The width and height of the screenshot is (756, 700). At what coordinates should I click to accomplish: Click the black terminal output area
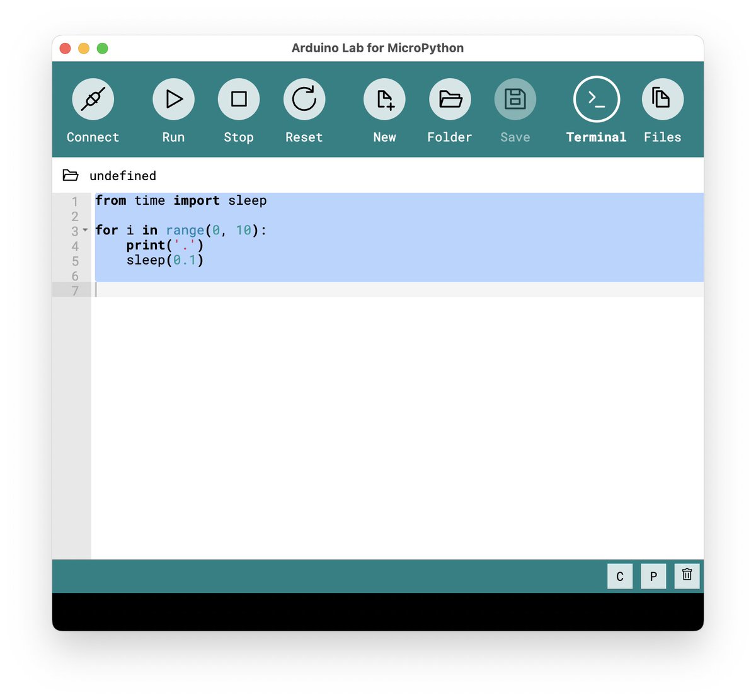click(x=378, y=611)
